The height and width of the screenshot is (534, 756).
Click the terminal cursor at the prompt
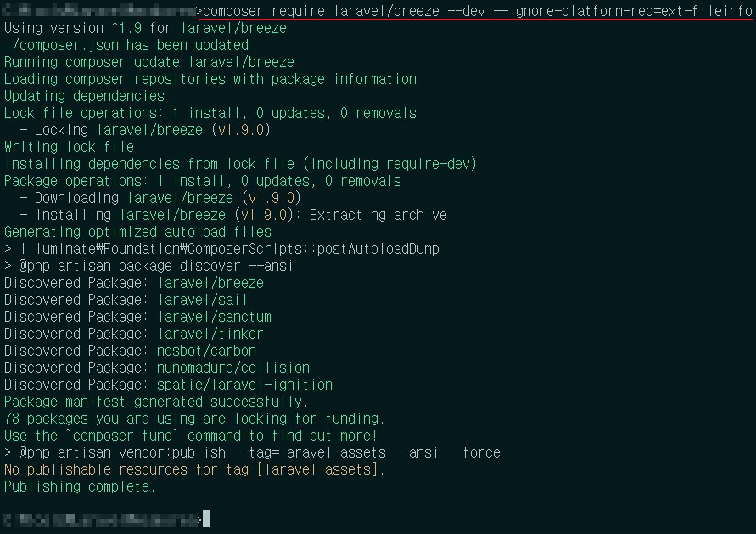click(206, 519)
